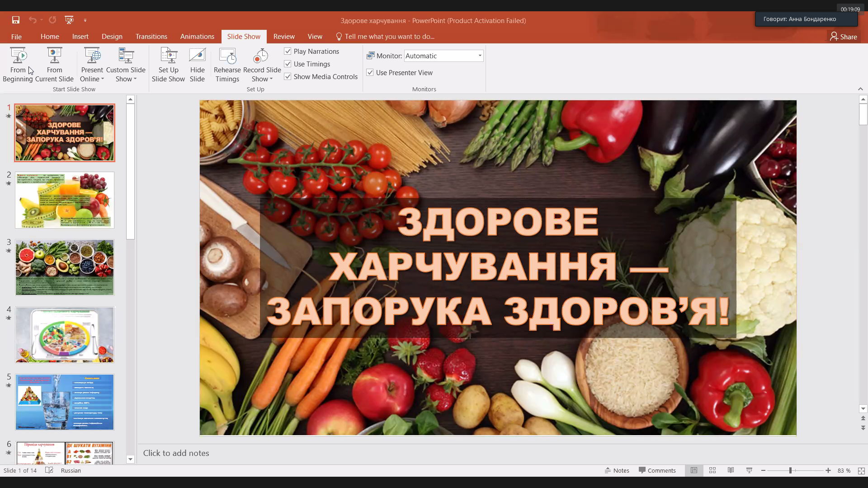This screenshot has width=868, height=488.
Task: Disable Use Presenter View checkbox
Action: [370, 72]
